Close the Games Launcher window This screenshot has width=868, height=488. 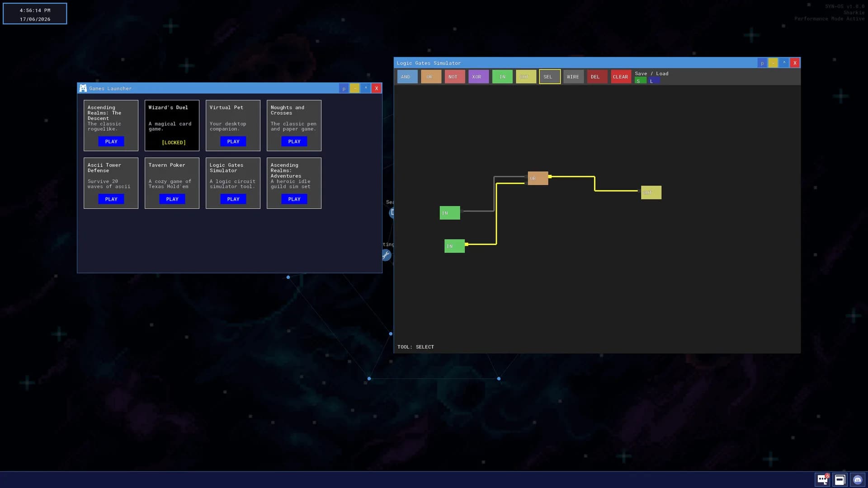(377, 88)
